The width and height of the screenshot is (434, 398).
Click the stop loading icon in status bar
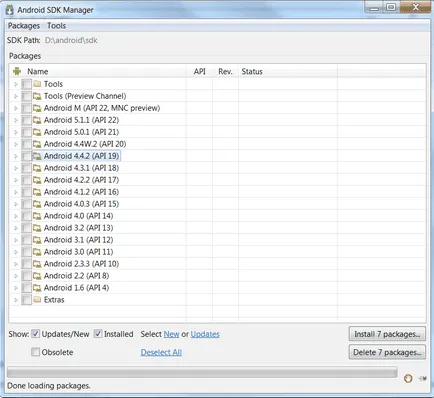coord(408,378)
